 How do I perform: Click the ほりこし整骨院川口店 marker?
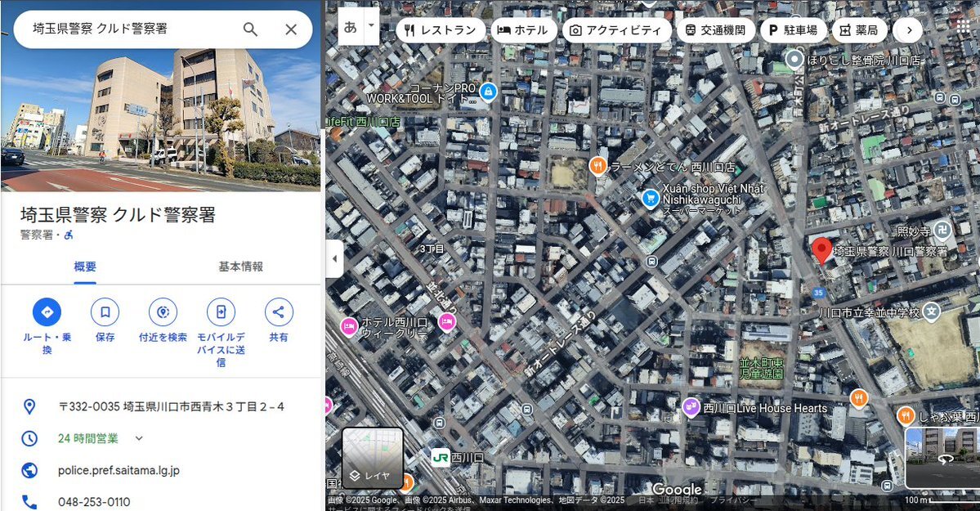tap(794, 60)
